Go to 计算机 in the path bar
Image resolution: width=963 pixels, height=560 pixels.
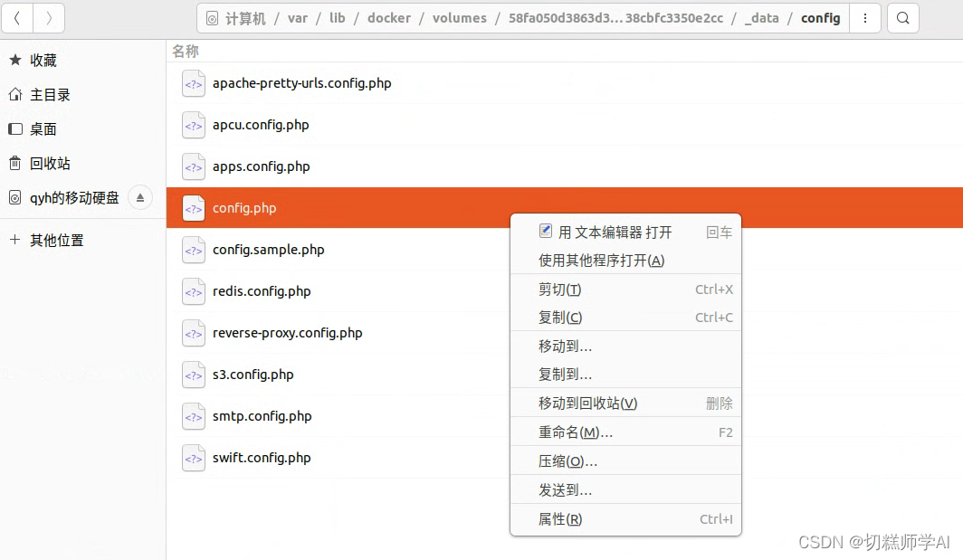[x=245, y=18]
